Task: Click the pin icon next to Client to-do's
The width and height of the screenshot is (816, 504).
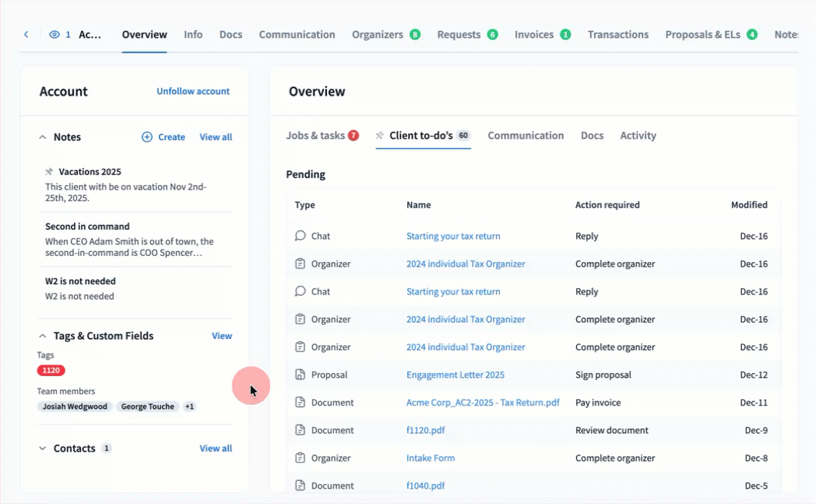Action: point(379,136)
